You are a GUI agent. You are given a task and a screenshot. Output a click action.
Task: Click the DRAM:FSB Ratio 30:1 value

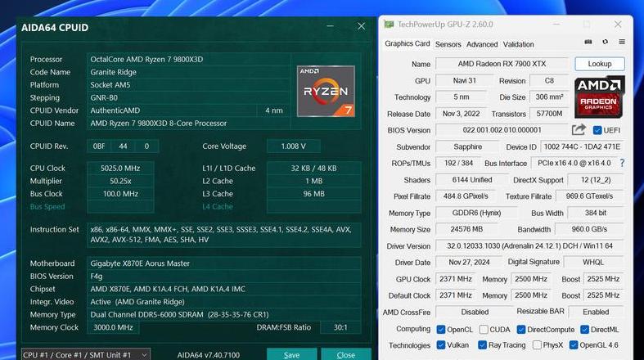340,327
